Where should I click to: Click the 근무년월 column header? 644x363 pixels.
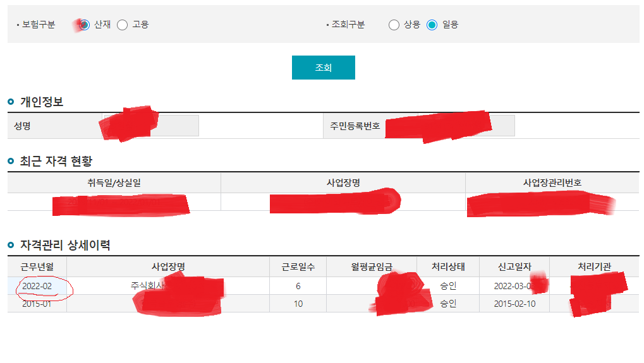pyautogui.click(x=37, y=267)
